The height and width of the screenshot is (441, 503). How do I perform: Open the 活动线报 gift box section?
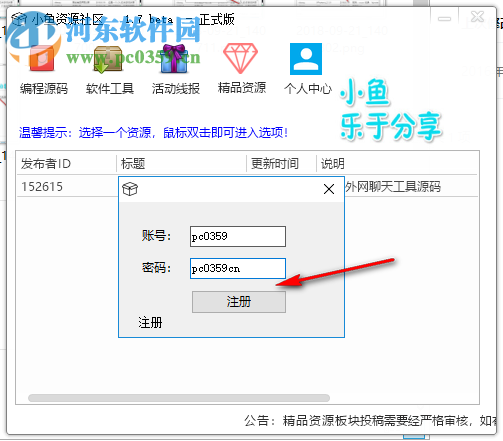point(176,70)
